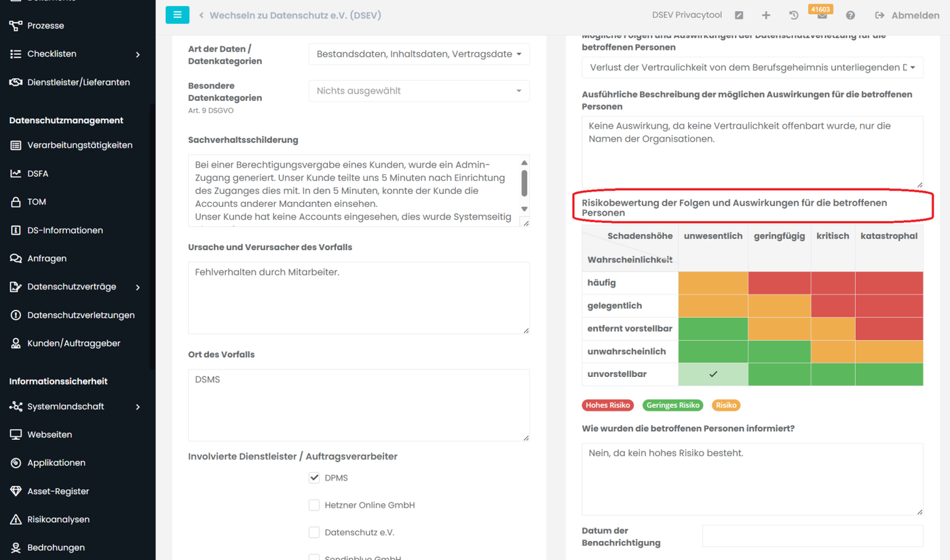Click the help question mark icon
This screenshot has width=950, height=560.
click(850, 15)
